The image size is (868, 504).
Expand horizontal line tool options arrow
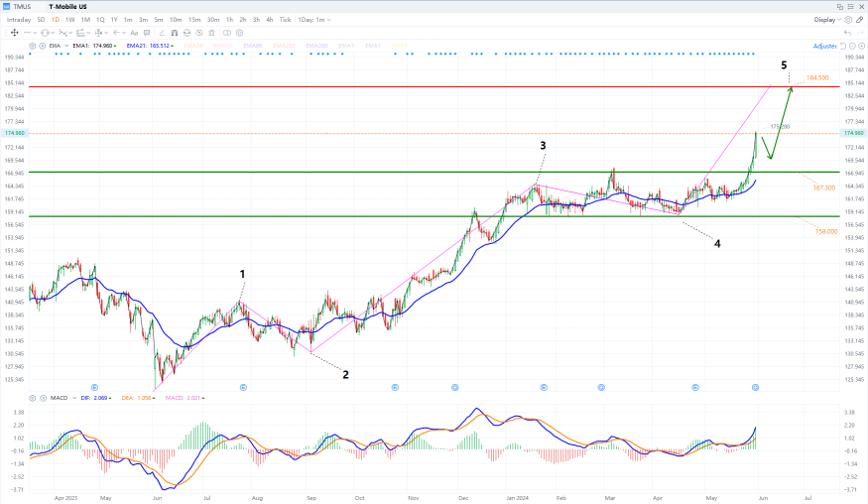tap(35, 33)
